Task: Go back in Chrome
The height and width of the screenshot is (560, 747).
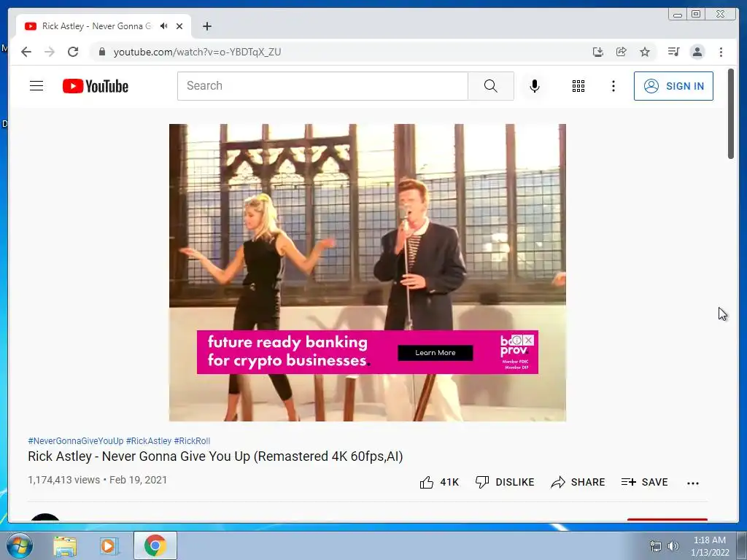Action: (26, 52)
